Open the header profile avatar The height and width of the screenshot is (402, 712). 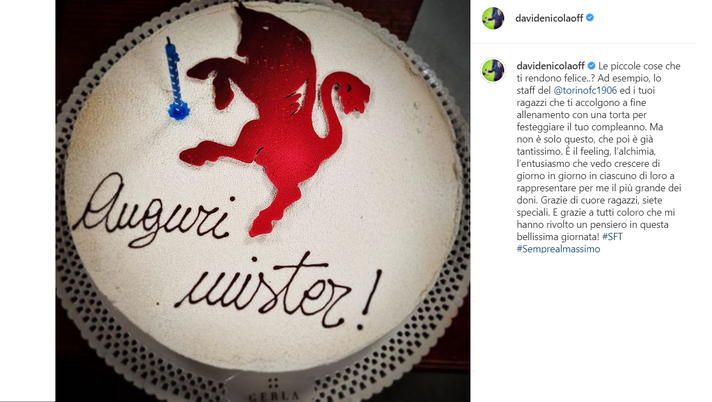pos(493,18)
